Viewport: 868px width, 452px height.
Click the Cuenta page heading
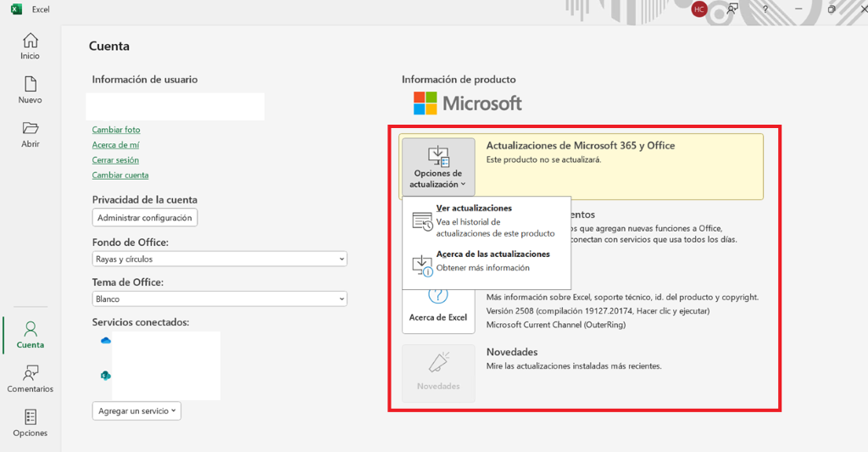[x=109, y=46]
